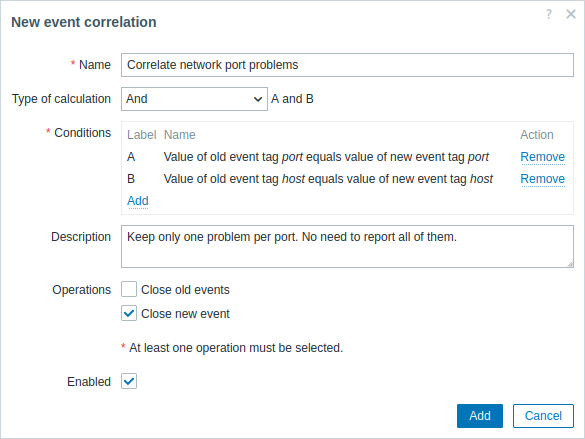Remove condition A for port tag
The width and height of the screenshot is (585, 439).
click(542, 157)
